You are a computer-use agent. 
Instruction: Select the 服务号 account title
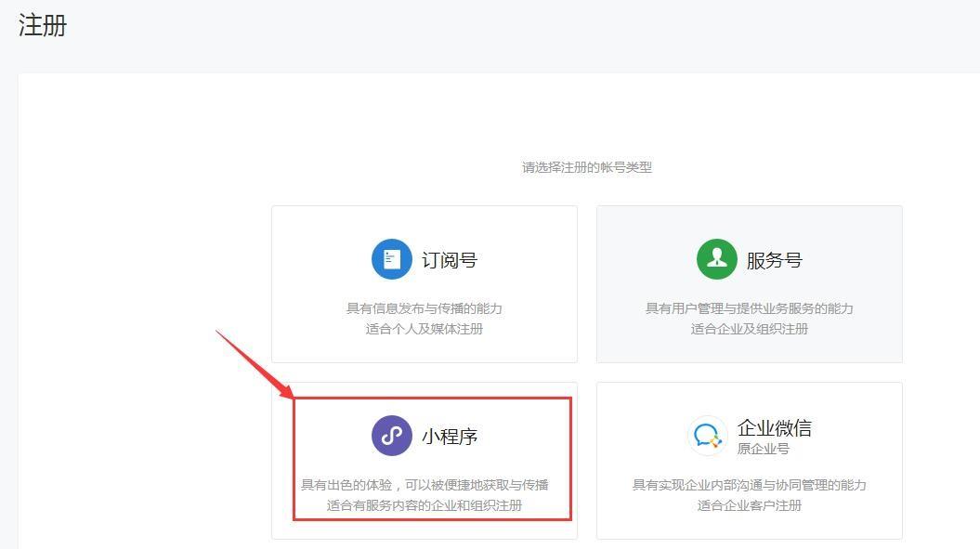(x=775, y=260)
